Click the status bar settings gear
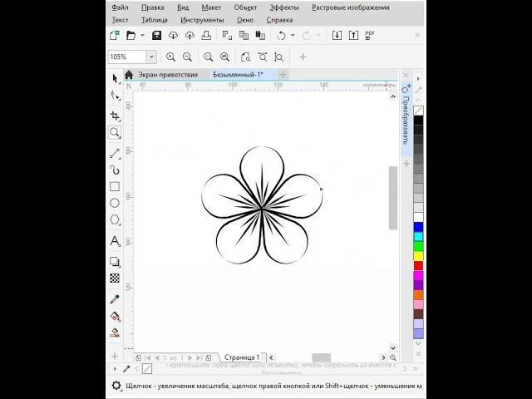Screen dimensions: 532x399 coord(116,386)
